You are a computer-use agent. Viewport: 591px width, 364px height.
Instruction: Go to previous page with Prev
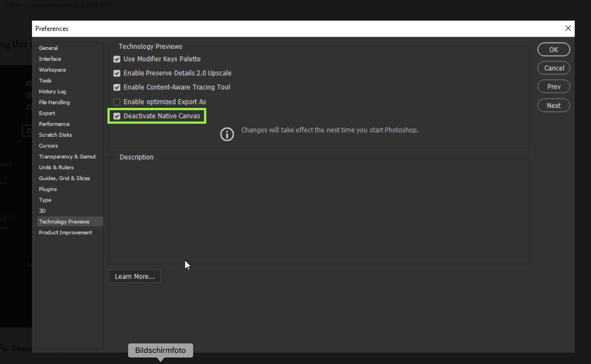tap(554, 87)
